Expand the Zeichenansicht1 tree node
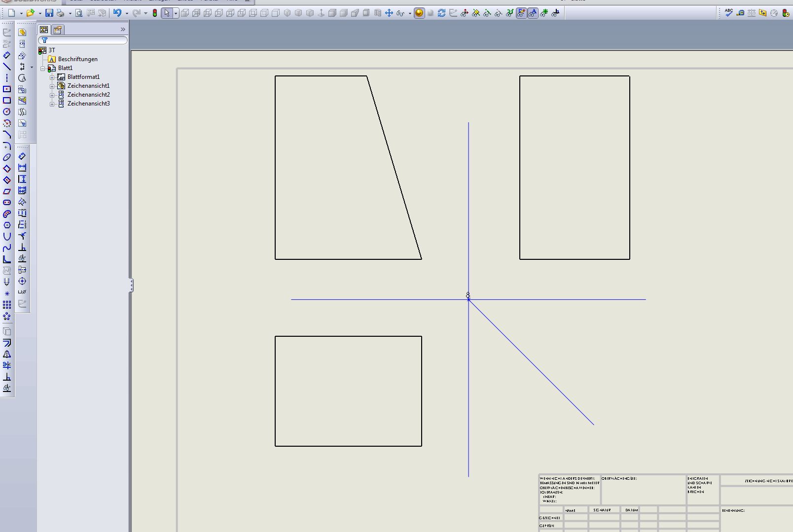The width and height of the screenshot is (793, 532). 52,86
